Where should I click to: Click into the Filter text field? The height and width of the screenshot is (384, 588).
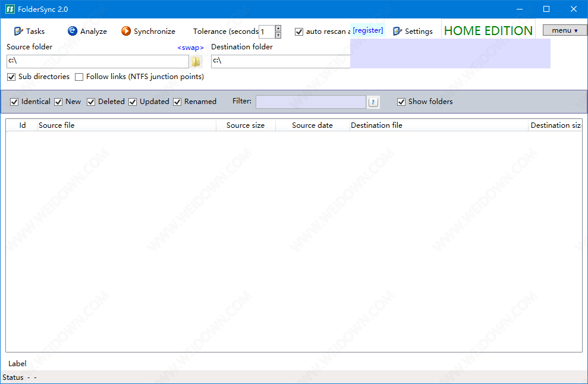tap(311, 102)
